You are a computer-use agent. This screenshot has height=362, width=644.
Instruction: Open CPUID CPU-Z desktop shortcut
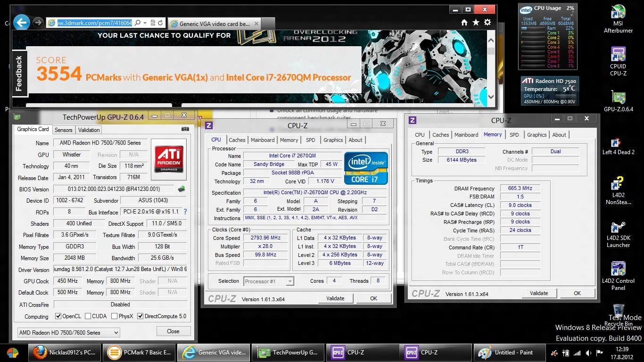[x=618, y=61]
